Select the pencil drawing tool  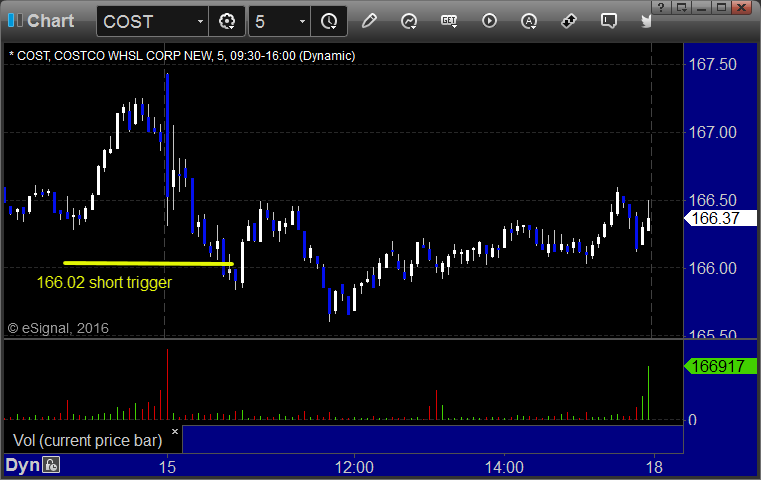(x=369, y=21)
